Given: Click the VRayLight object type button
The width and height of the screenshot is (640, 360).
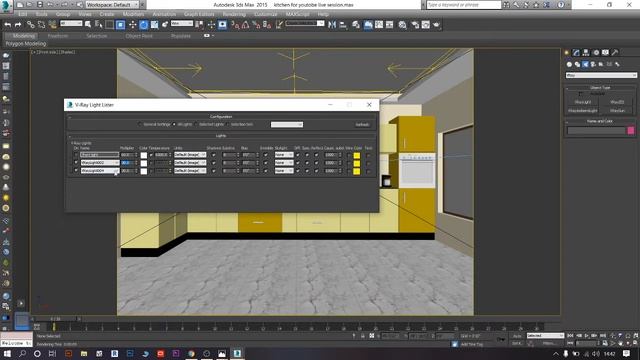Looking at the screenshot, I should coord(582,102).
